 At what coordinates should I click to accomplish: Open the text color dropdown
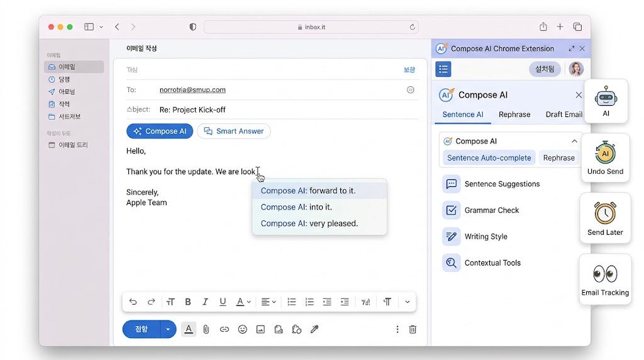click(x=243, y=302)
